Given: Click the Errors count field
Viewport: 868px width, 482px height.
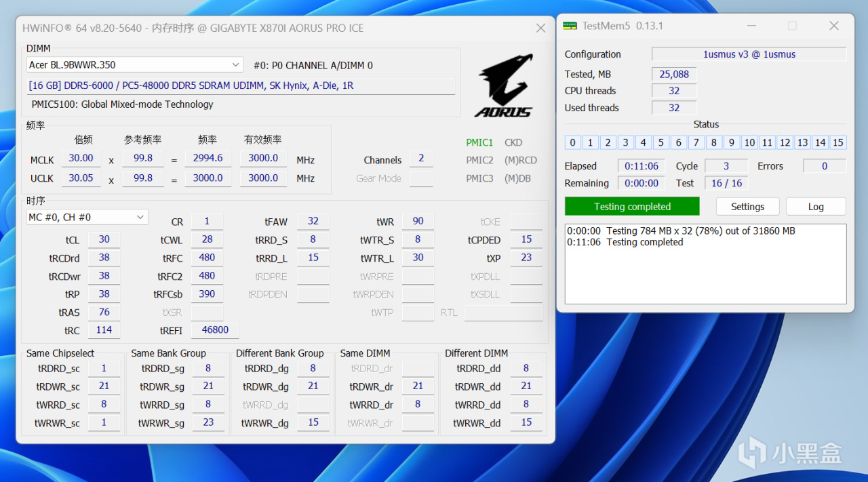Looking at the screenshot, I should [824, 166].
